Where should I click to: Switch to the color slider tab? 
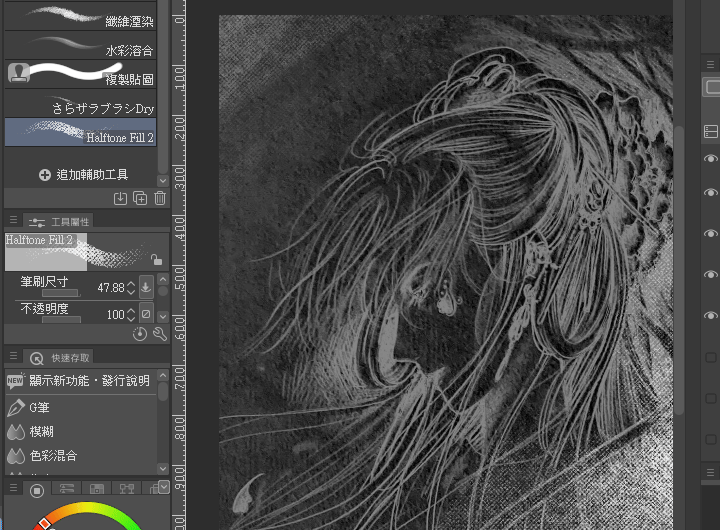click(x=67, y=489)
